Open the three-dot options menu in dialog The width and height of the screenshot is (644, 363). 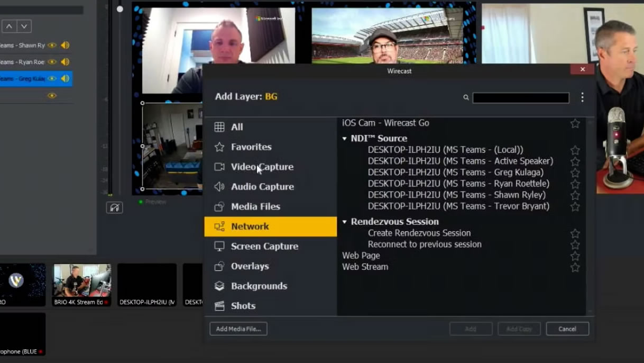point(582,97)
